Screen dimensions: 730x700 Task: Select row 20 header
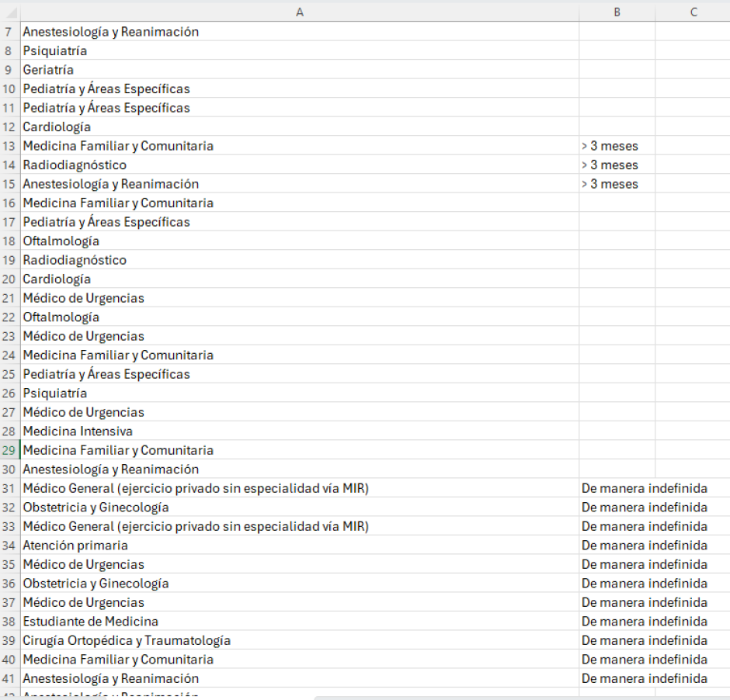10,279
